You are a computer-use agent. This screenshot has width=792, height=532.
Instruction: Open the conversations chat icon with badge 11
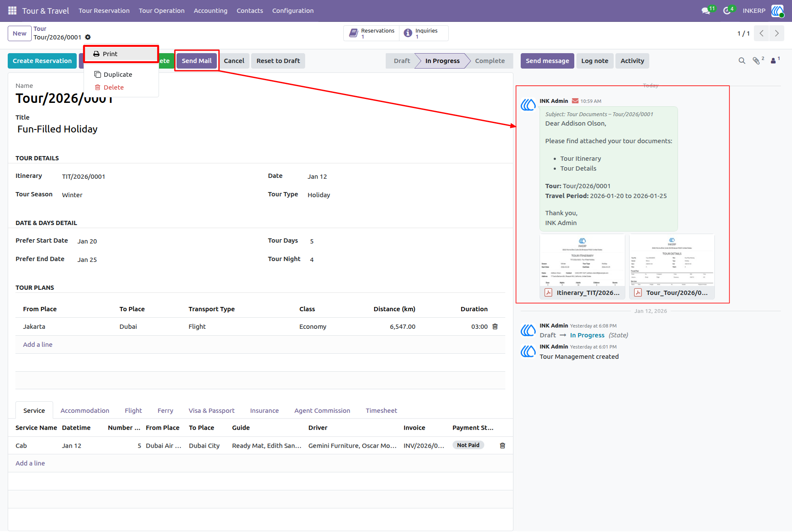click(x=706, y=11)
